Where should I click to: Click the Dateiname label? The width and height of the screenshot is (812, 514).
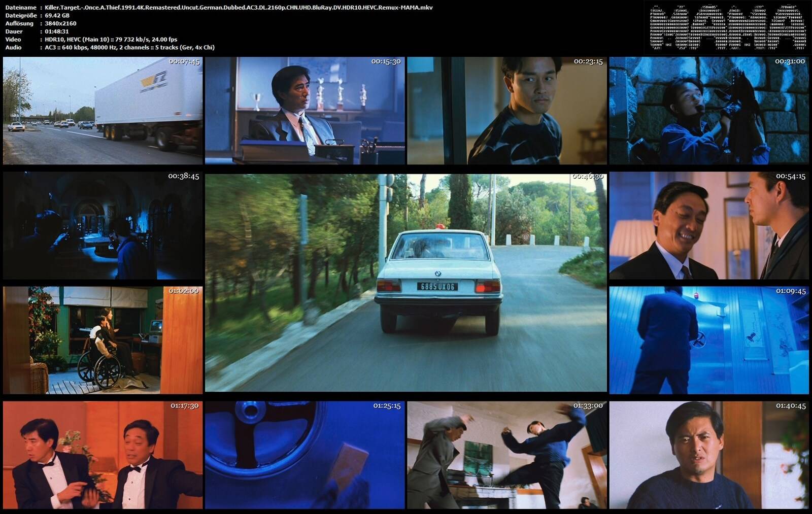click(21, 8)
